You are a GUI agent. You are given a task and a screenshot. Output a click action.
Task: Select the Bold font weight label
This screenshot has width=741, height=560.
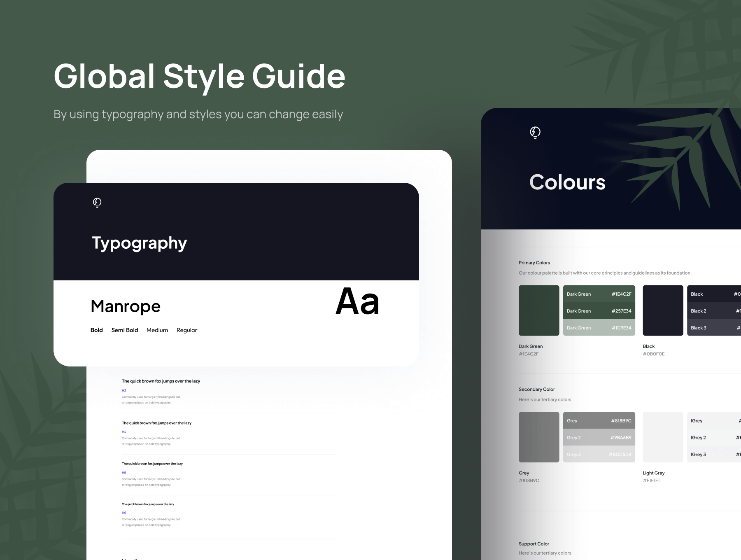pos(96,330)
